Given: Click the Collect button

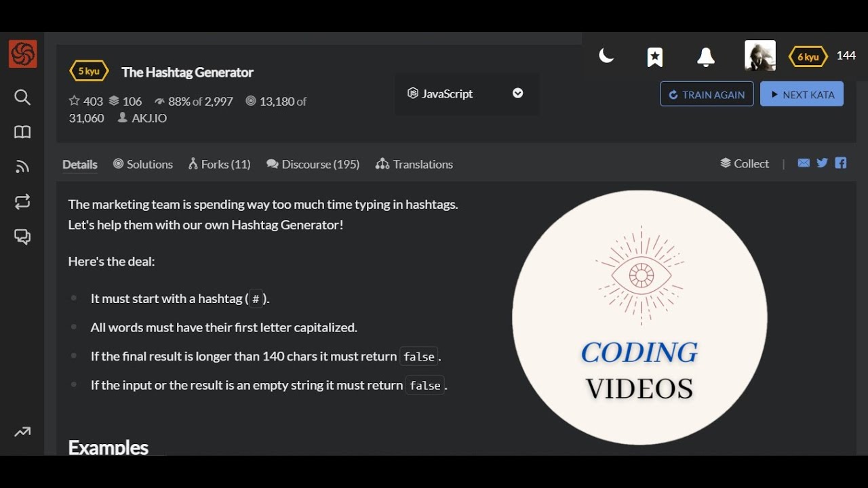Looking at the screenshot, I should pos(745,163).
